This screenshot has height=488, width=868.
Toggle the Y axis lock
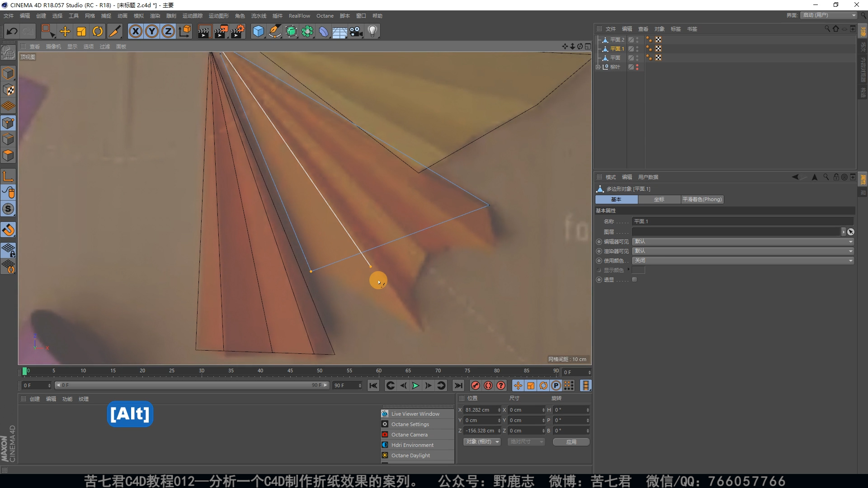[152, 31]
